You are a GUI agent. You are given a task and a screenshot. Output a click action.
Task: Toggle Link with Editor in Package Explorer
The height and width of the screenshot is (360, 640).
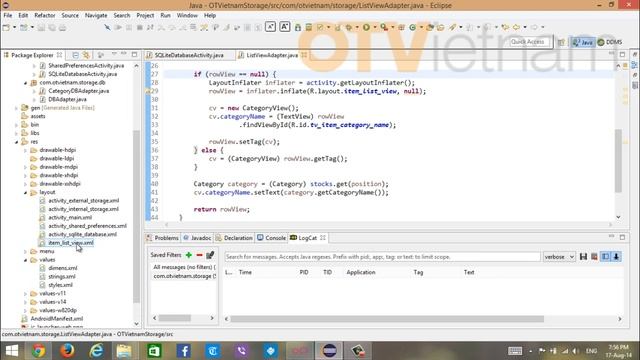(x=86, y=55)
